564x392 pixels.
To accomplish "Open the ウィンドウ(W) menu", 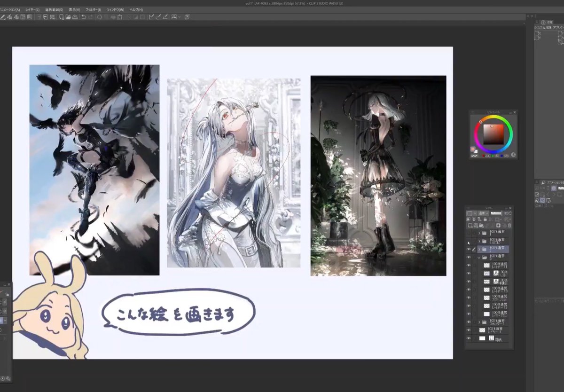I will (x=115, y=9).
